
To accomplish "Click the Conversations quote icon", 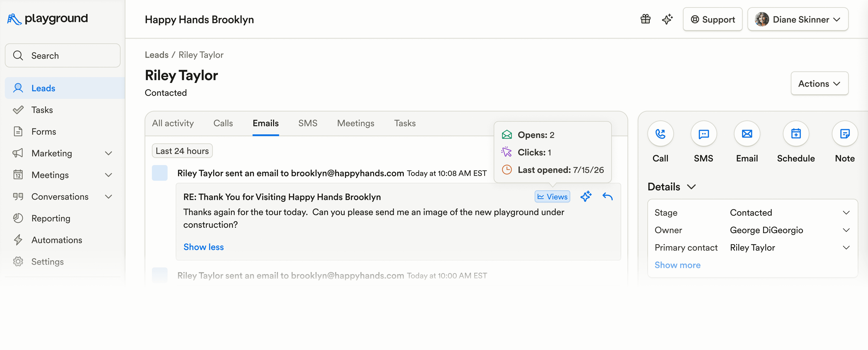I will point(18,196).
